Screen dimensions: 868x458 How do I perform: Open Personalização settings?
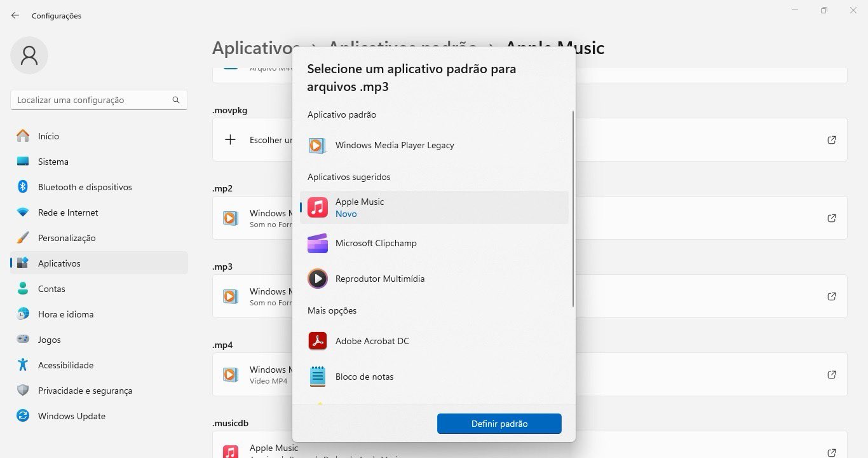tap(98, 238)
